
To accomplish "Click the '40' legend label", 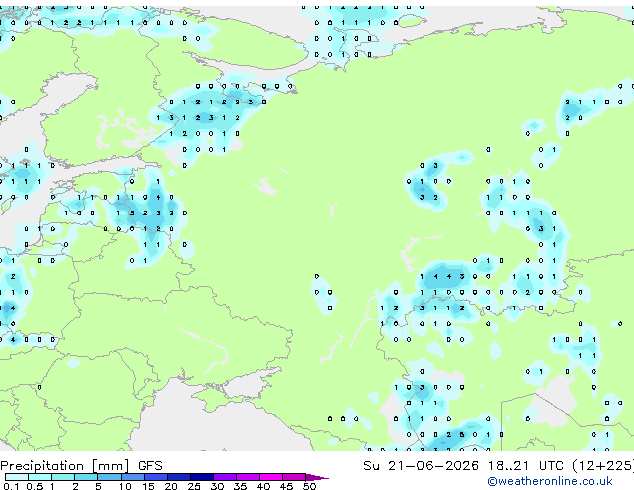I will tap(263, 486).
